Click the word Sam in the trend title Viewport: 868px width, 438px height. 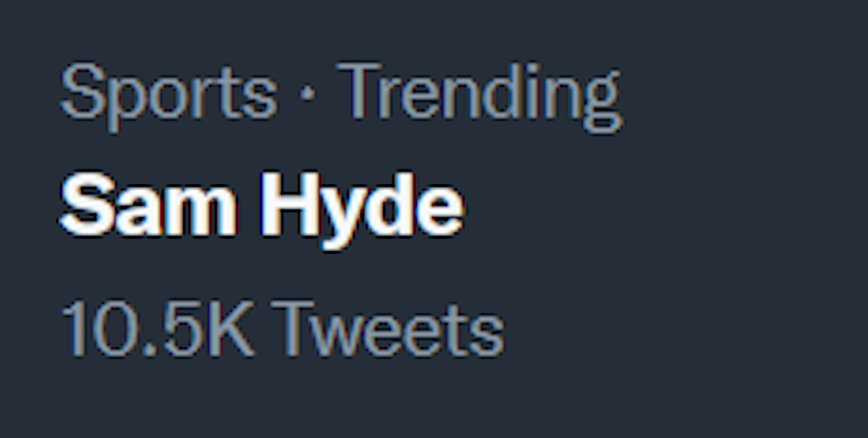(148, 206)
